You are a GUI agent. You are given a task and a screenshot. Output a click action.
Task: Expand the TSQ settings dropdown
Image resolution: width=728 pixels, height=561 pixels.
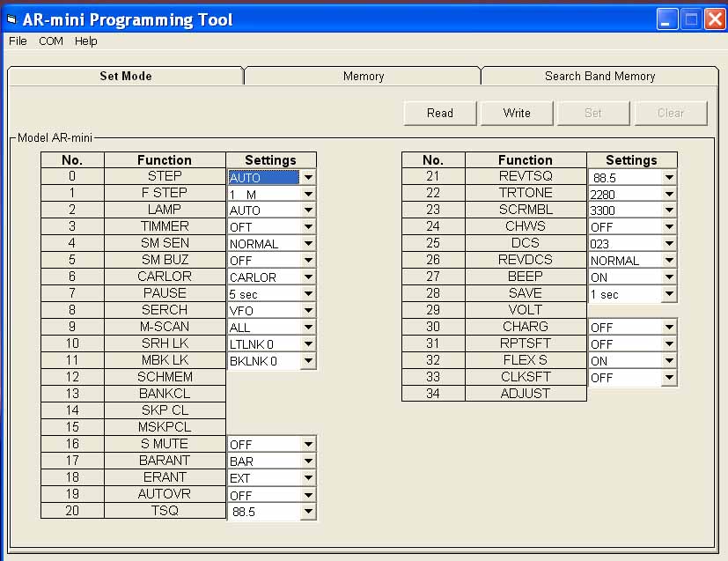(x=308, y=512)
